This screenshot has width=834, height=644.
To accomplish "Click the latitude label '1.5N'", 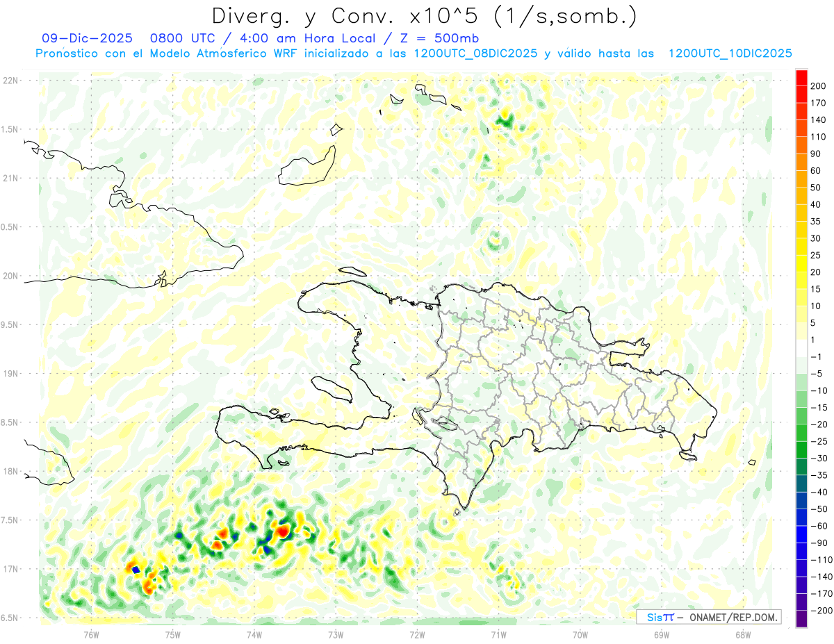I will click(x=10, y=129).
